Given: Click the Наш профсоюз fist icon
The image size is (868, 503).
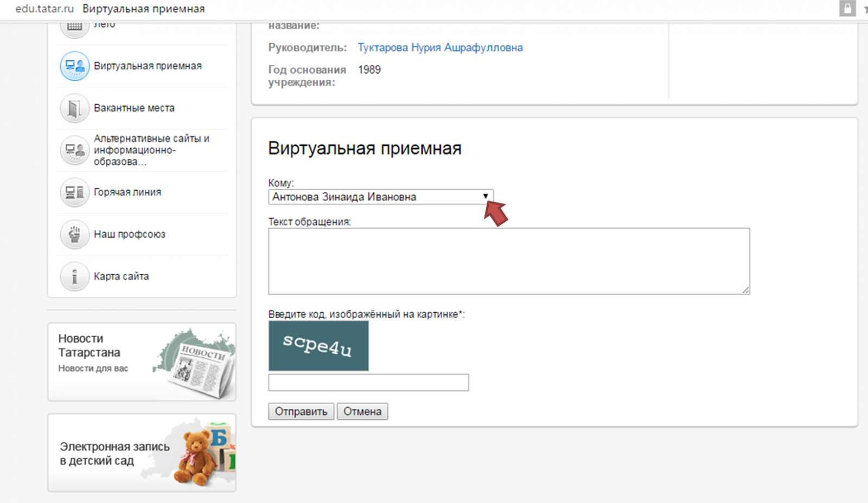Looking at the screenshot, I should [x=74, y=234].
